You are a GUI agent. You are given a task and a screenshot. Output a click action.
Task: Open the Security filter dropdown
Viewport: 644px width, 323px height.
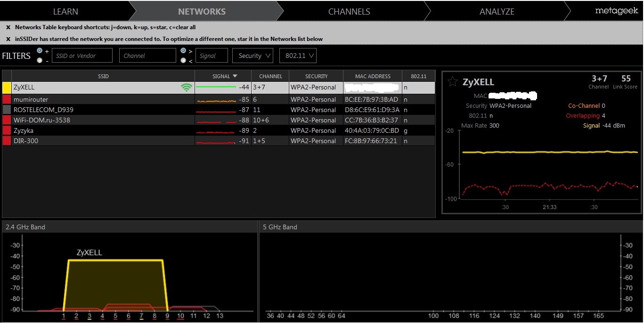(x=253, y=56)
